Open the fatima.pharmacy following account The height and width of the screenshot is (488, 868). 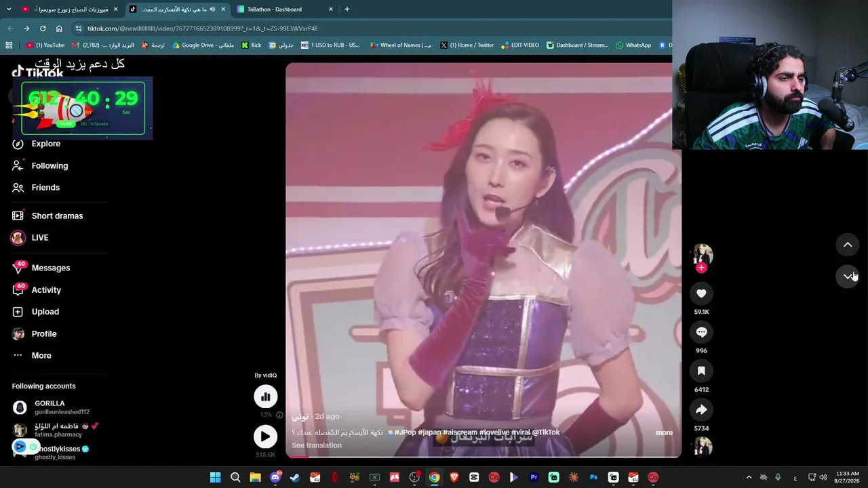point(56,430)
